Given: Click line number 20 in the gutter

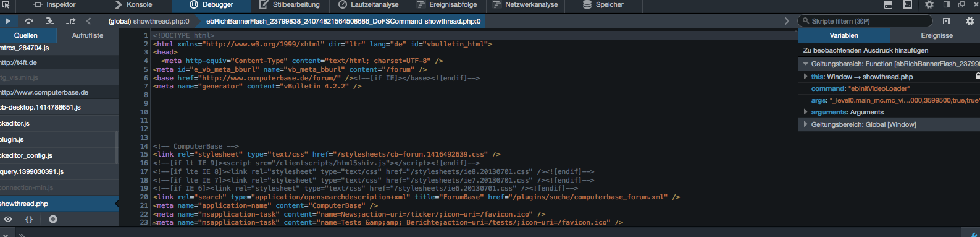Looking at the screenshot, I should [144, 197].
